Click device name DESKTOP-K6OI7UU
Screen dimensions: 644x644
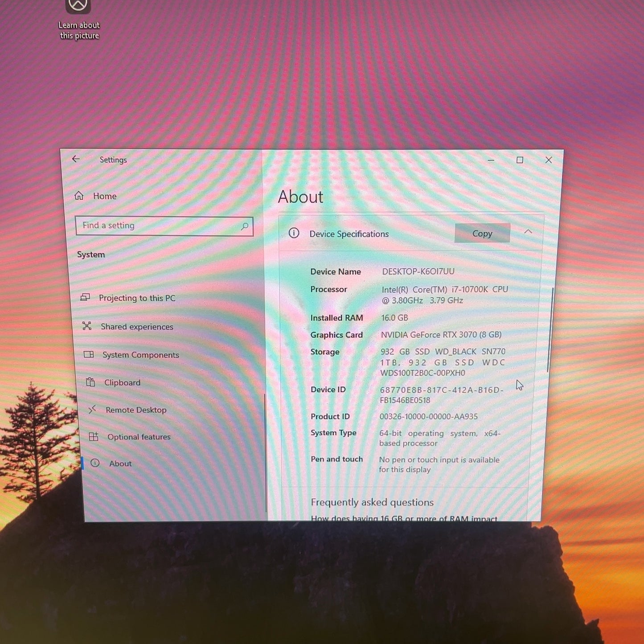pos(418,271)
